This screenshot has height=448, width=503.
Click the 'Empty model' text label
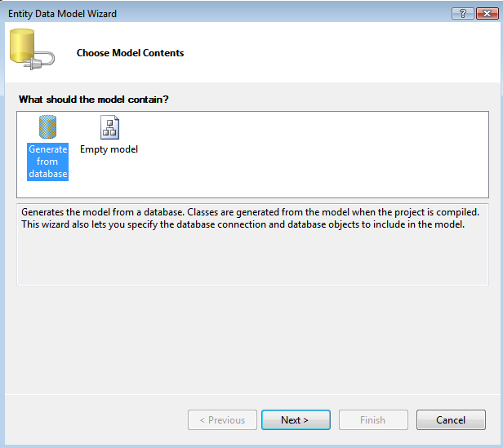(109, 149)
